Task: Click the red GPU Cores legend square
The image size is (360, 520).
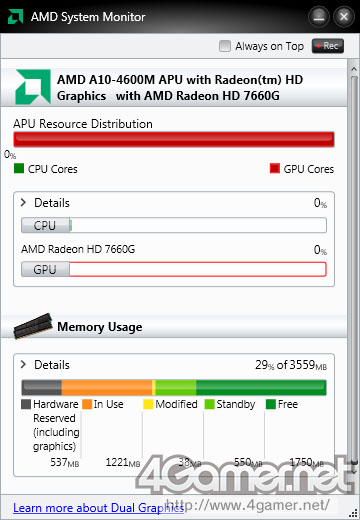Action: point(275,168)
